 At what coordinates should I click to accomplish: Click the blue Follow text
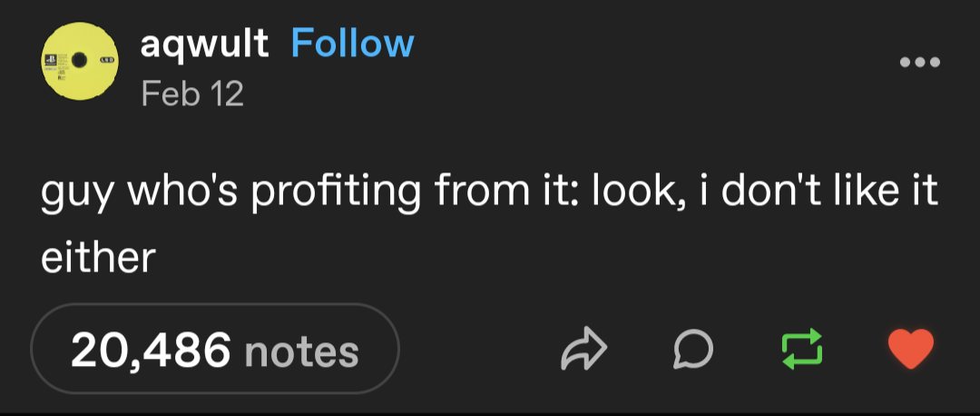pyautogui.click(x=352, y=43)
